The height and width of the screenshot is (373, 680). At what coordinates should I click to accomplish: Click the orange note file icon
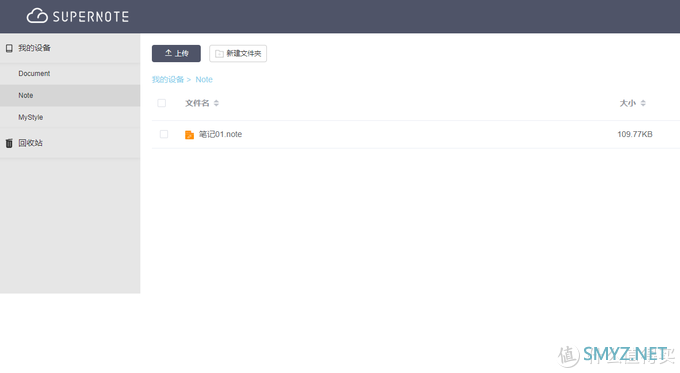click(x=190, y=135)
